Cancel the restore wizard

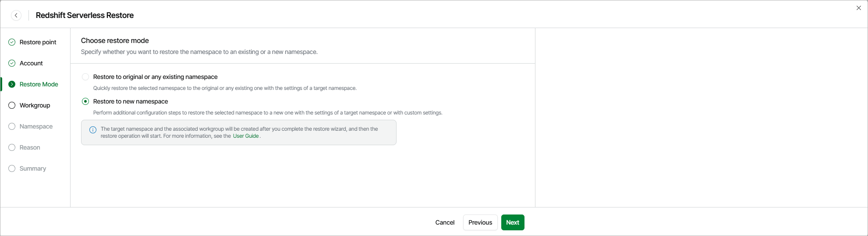point(445,222)
